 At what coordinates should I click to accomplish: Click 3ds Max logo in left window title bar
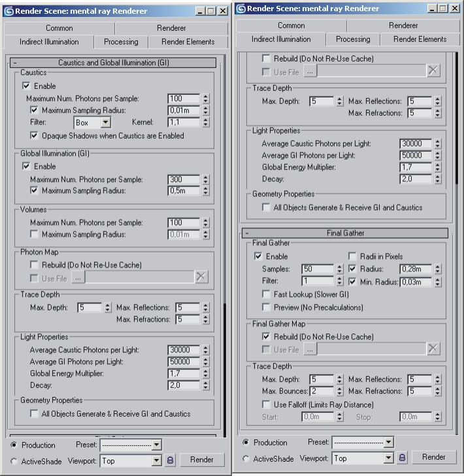point(9,11)
